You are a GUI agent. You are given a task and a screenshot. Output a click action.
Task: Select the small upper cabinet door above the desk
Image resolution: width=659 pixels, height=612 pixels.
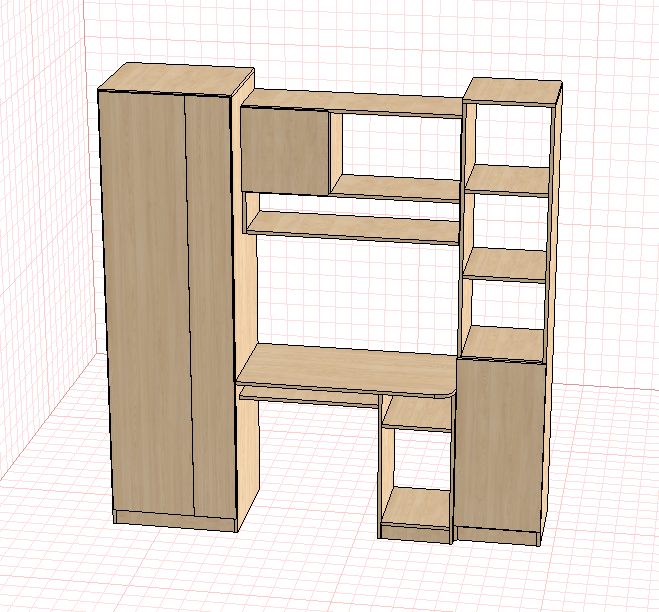(x=285, y=151)
